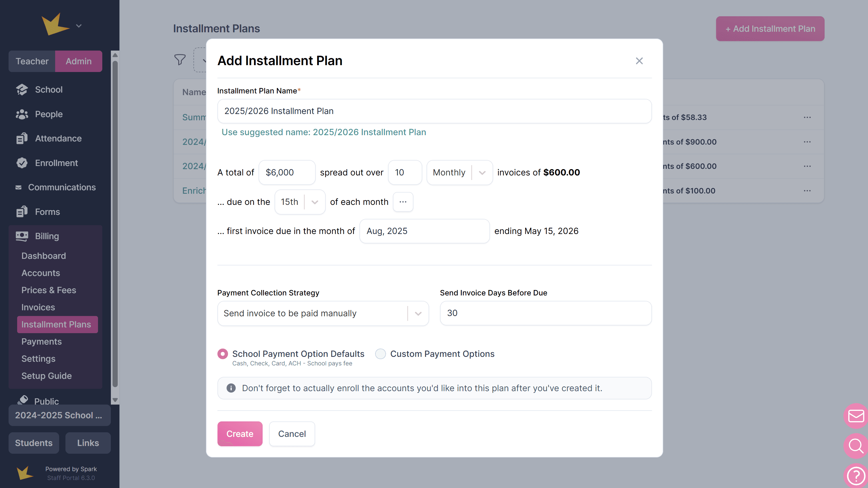Expand the Monthly frequency dropdown
This screenshot has height=488, width=868.
tap(459, 173)
